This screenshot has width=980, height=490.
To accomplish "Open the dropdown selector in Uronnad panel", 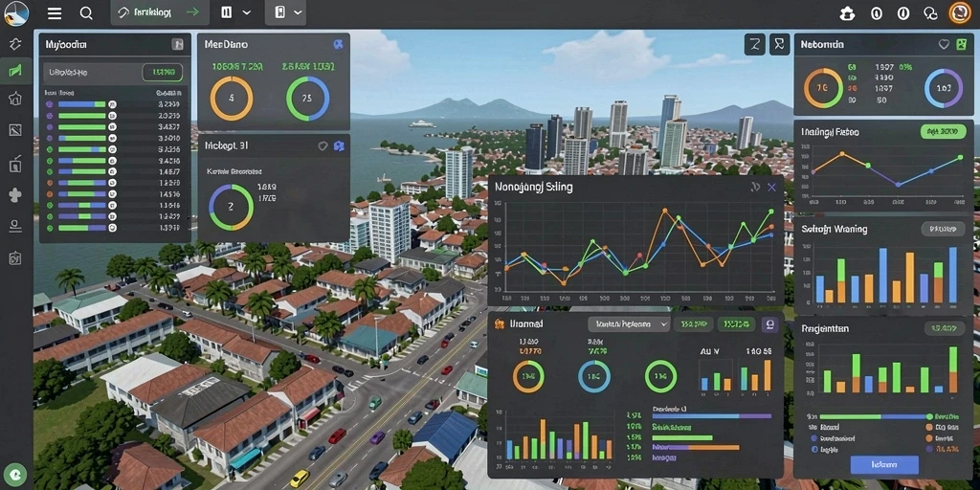I will coord(629,324).
